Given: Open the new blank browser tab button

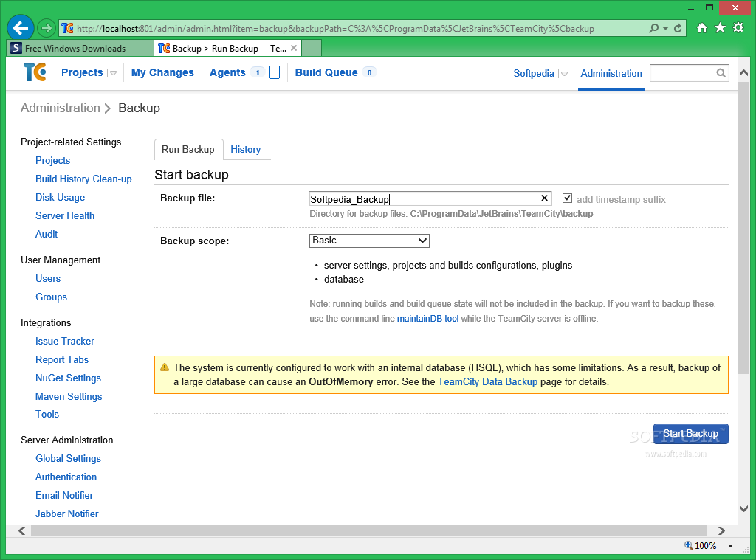Looking at the screenshot, I should (x=312, y=48).
